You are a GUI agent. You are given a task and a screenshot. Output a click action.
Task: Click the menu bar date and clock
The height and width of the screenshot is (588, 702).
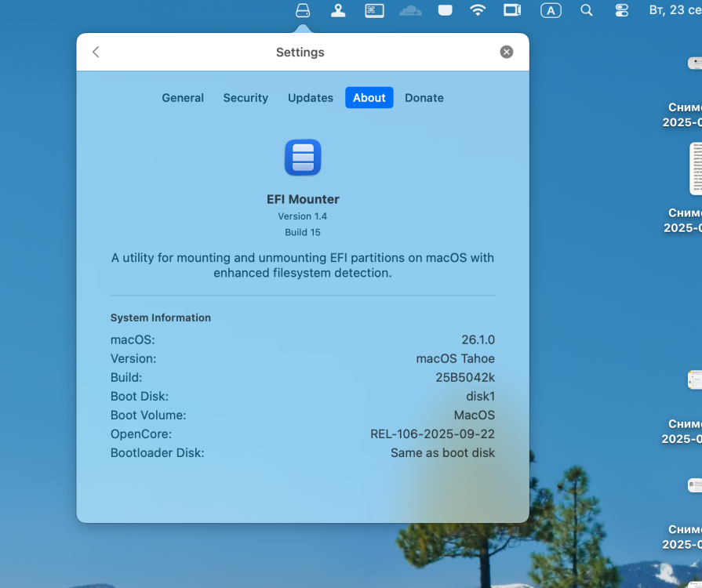point(675,10)
